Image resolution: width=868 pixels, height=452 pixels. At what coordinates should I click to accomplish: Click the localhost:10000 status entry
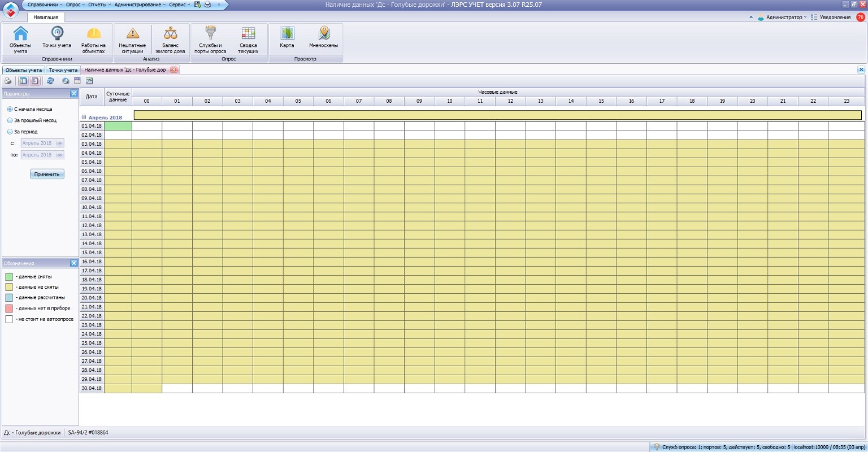[x=829, y=447]
